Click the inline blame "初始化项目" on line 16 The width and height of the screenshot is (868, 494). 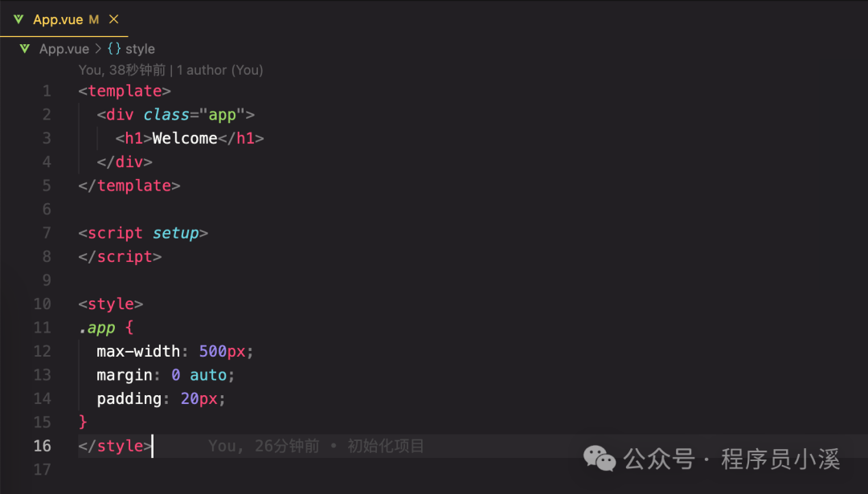click(x=386, y=446)
